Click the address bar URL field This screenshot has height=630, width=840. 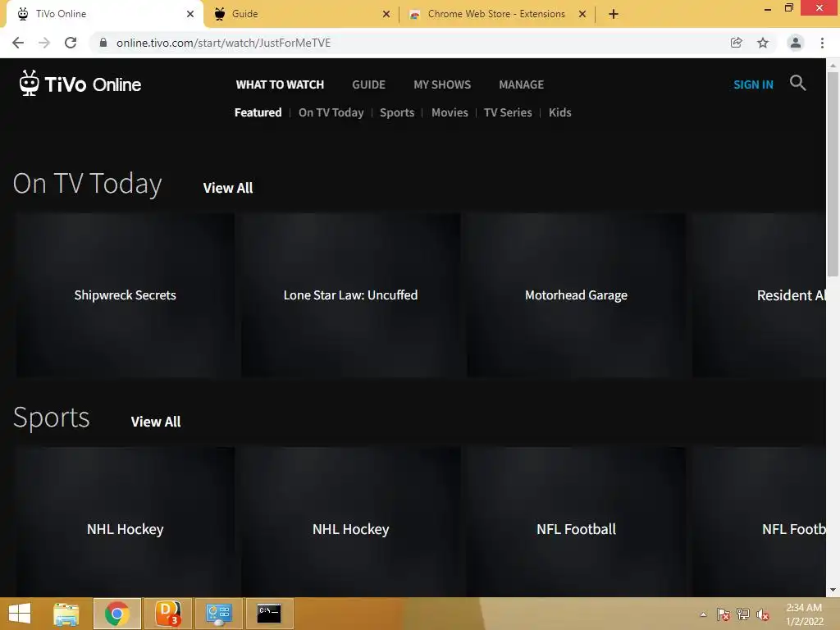[413, 43]
